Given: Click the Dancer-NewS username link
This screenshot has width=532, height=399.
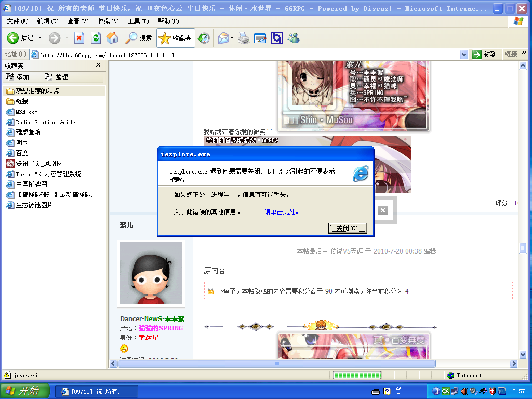Looking at the screenshot, I should point(152,318).
